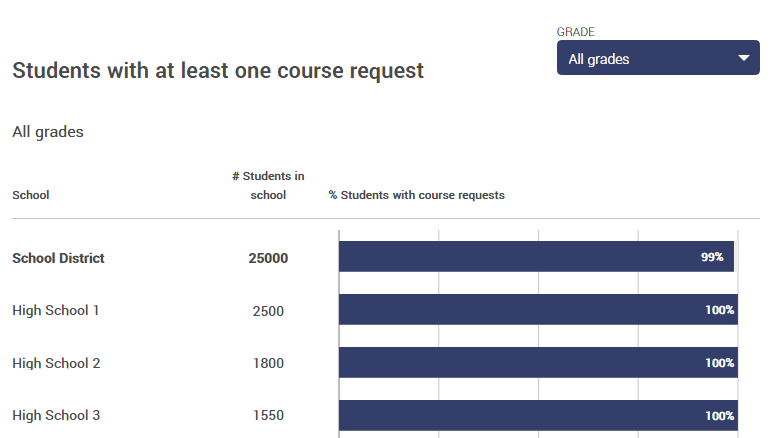The image size is (779, 438).
Task: Click the High School 3 percentage bar
Action: point(520,415)
